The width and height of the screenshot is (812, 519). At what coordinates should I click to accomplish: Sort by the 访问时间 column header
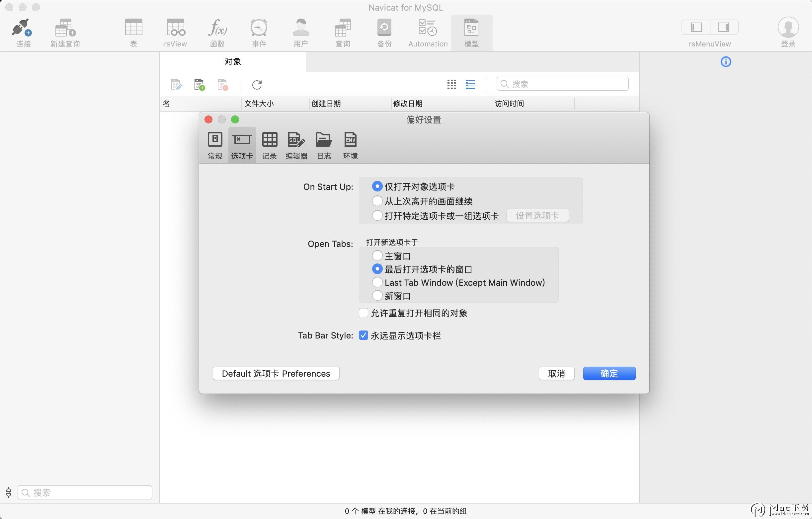534,104
